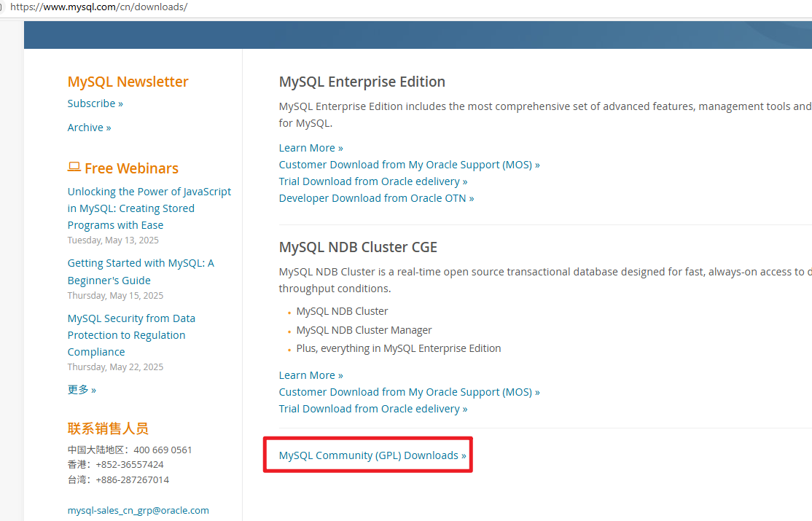Image resolution: width=812 pixels, height=521 pixels.
Task: Click the 'MySQL NDB Cluster Manager' bullet item
Action: [364, 330]
